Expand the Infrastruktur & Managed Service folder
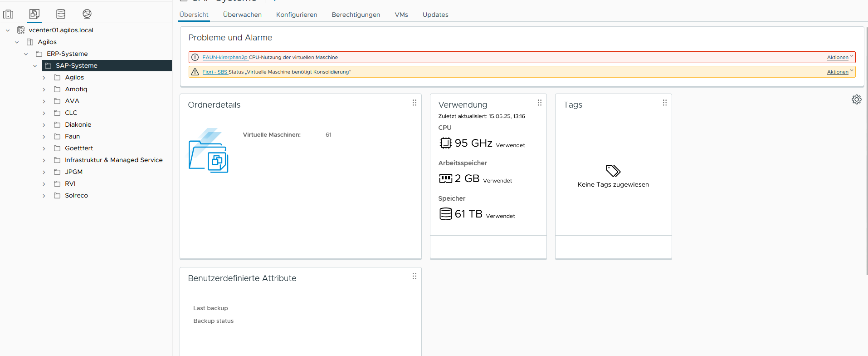The image size is (868, 356). click(44, 160)
